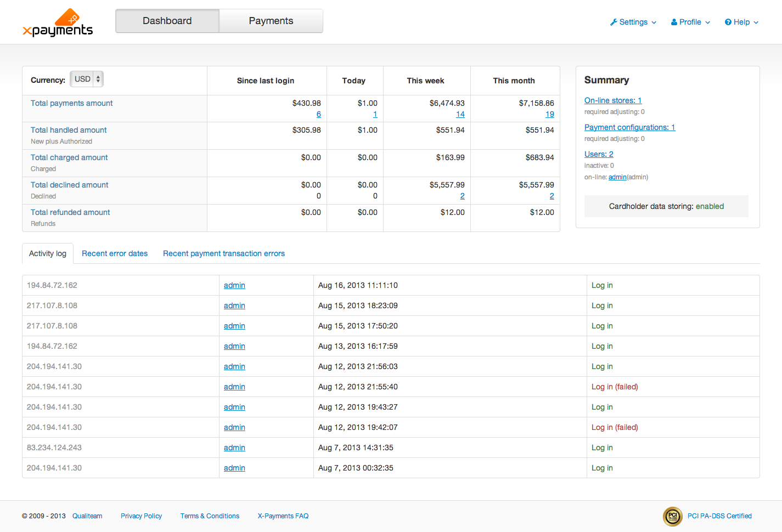Click the 1 payment count under Today
The image size is (782, 532).
click(x=375, y=114)
